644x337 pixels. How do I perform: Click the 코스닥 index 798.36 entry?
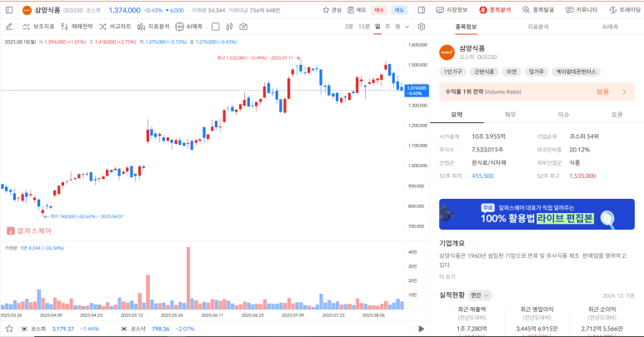[x=157, y=329]
